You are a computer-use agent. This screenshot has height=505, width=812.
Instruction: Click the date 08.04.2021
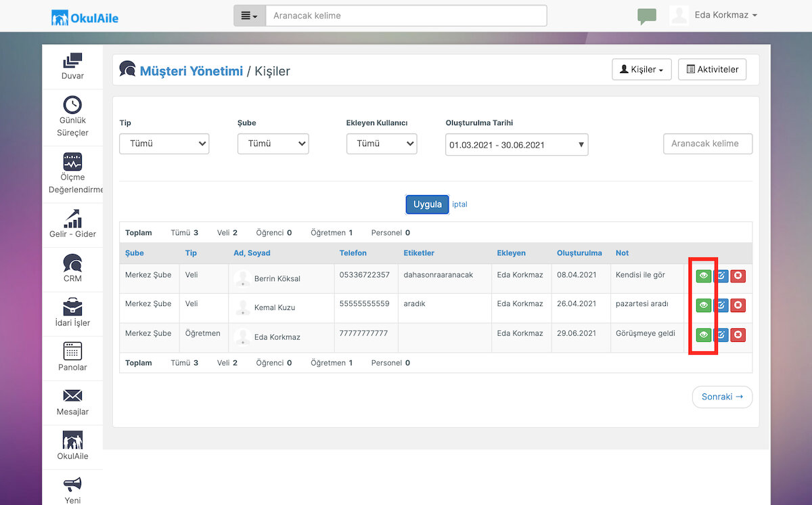[x=577, y=275]
